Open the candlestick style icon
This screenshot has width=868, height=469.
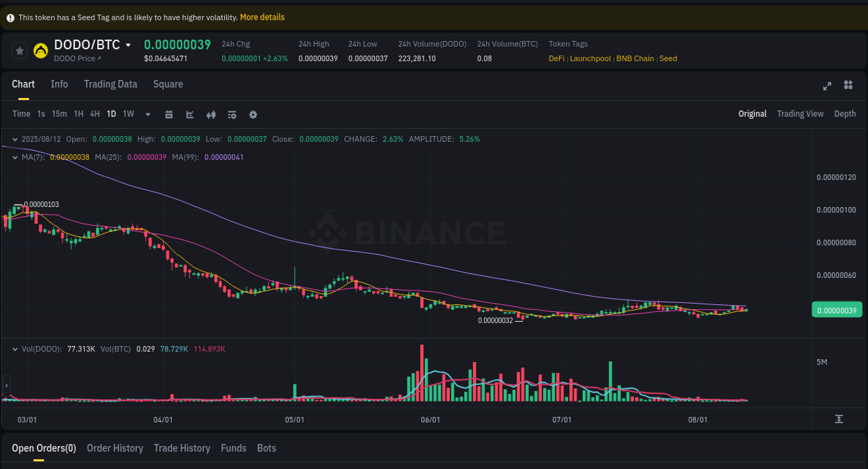[211, 114]
